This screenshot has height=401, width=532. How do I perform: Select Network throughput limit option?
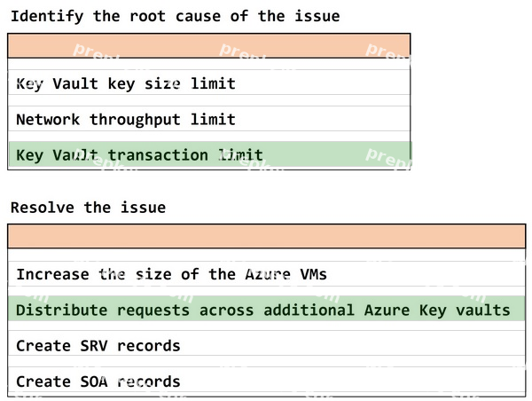pos(209,119)
